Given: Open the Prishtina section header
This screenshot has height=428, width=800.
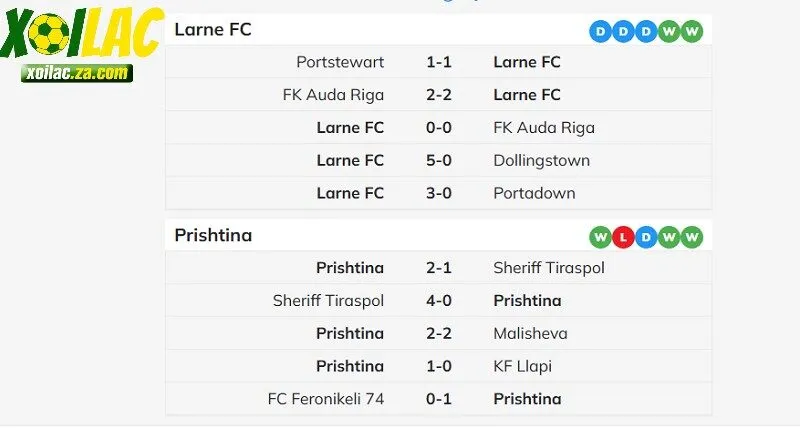Looking at the screenshot, I should (213, 236).
